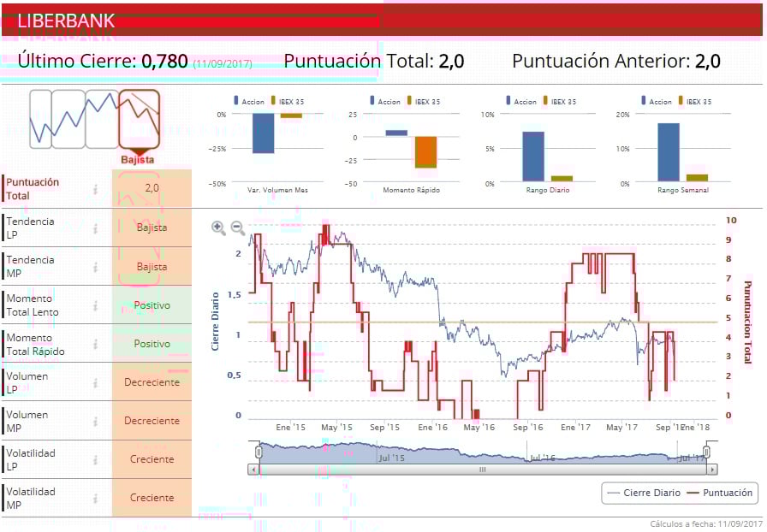Click the Puntuación Anterior: 2,0 text
The height and width of the screenshot is (532, 767).
tap(616, 61)
